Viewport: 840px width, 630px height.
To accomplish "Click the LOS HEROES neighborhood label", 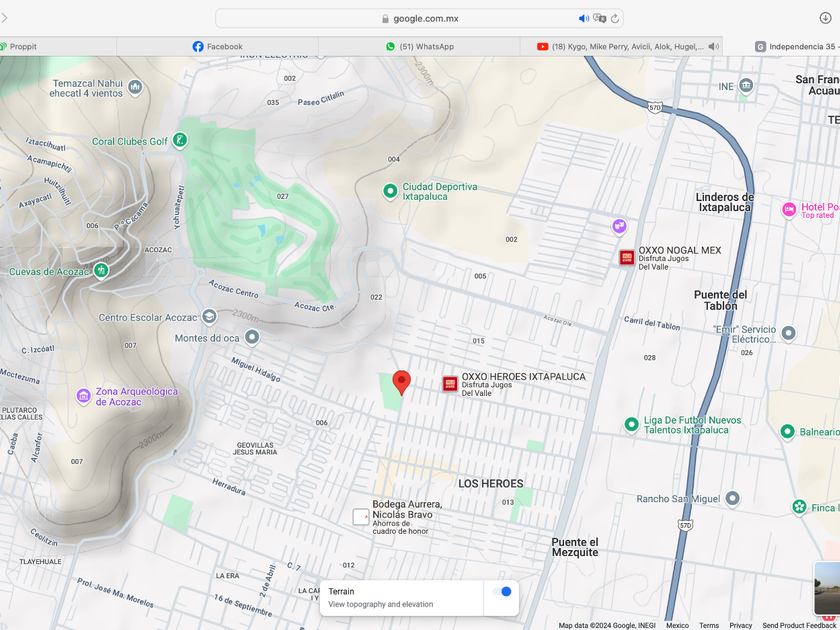I will pyautogui.click(x=491, y=483).
